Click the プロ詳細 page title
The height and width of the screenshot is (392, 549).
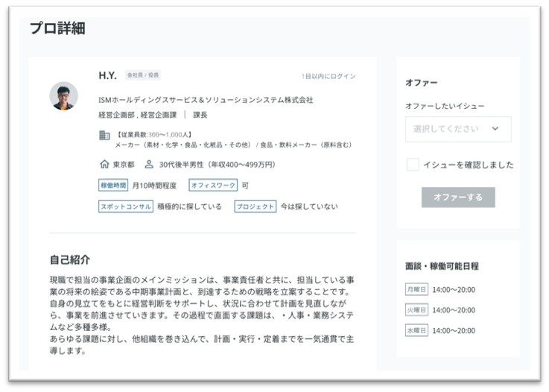[57, 28]
